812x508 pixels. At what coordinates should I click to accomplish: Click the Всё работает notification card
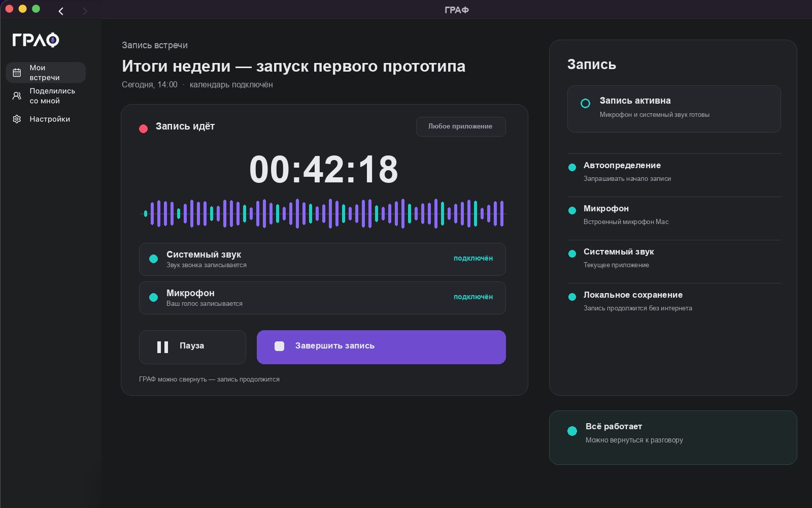[673, 437]
